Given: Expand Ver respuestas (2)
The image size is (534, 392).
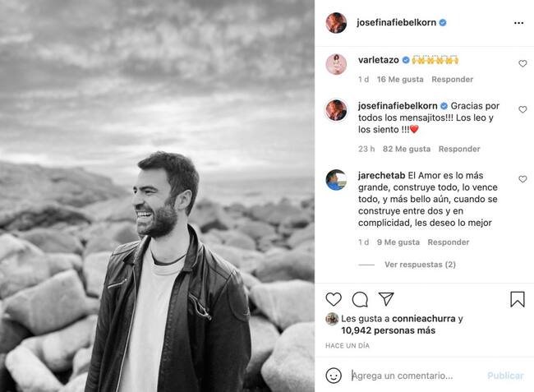Looking at the screenshot, I should tap(420, 265).
